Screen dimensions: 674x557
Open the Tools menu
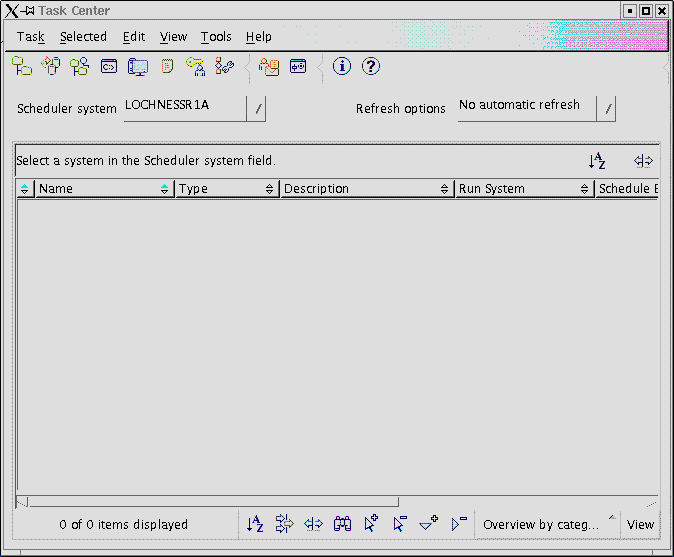tap(216, 37)
